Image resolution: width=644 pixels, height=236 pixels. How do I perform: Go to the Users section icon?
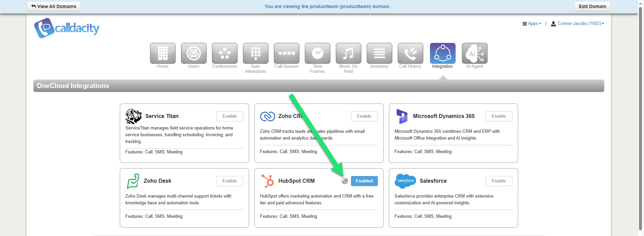[x=193, y=53]
